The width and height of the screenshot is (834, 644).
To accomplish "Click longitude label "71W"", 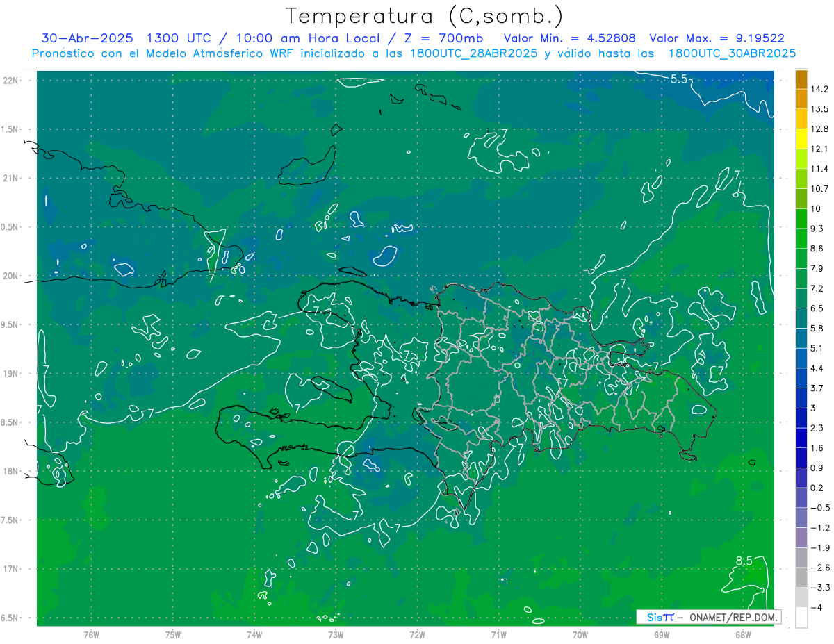I will [498, 635].
